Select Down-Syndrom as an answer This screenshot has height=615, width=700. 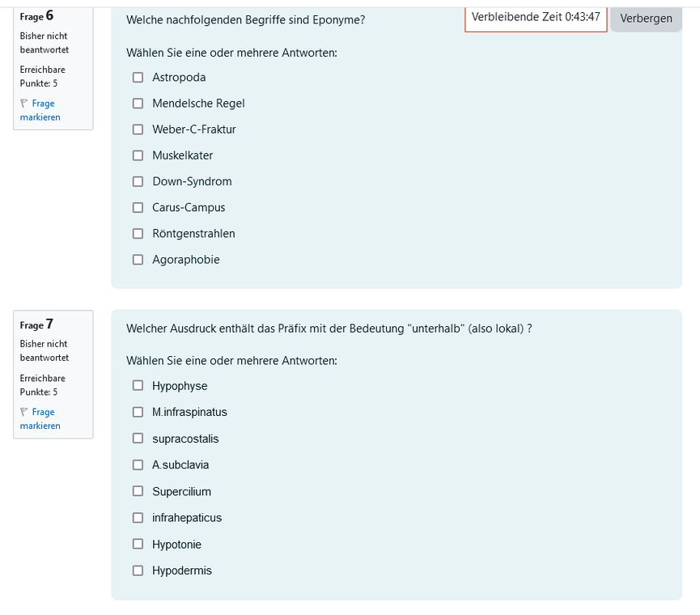coord(138,181)
